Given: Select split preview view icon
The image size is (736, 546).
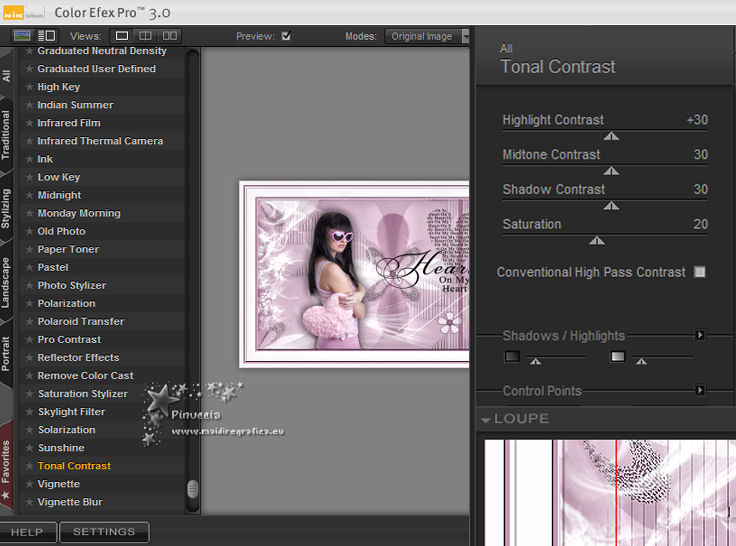Looking at the screenshot, I should point(146,36).
